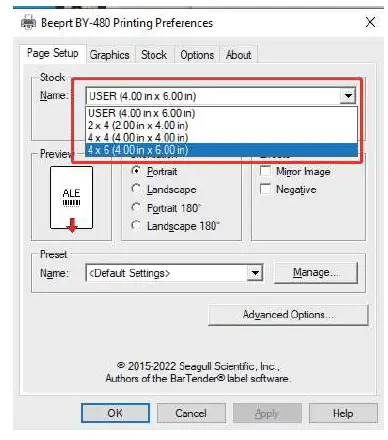Open the Graphics tab
This screenshot has width=388, height=440.
pyautogui.click(x=110, y=55)
